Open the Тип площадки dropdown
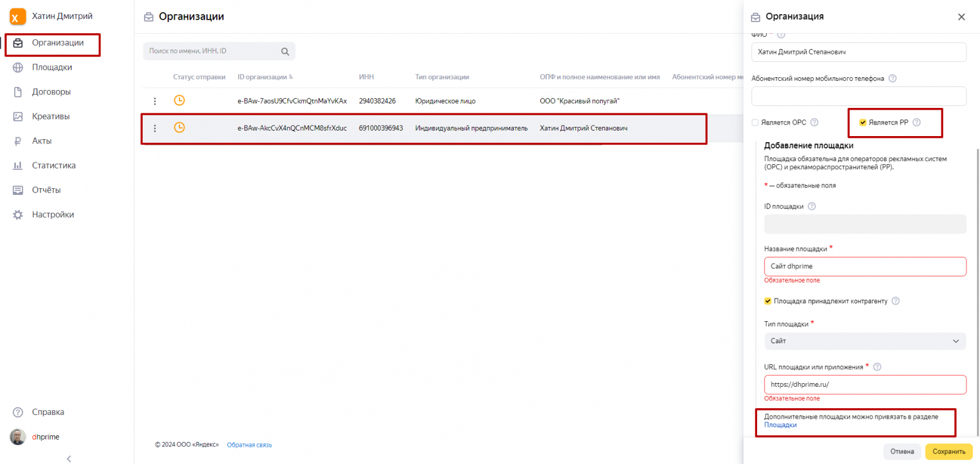Image resolution: width=980 pixels, height=464 pixels. coord(865,341)
